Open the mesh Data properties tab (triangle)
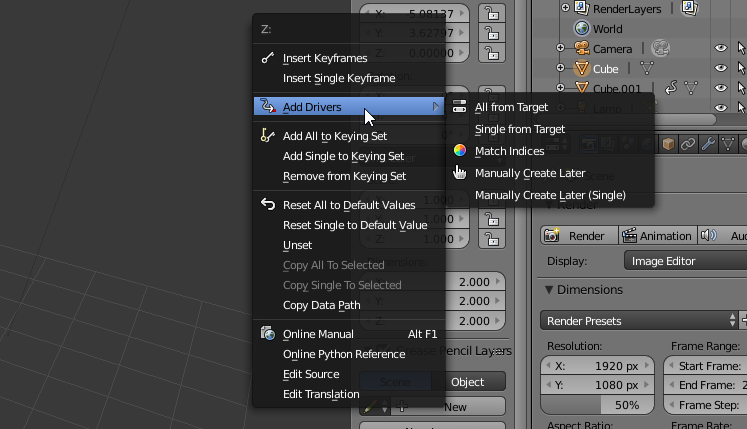Image resolution: width=747 pixels, height=429 pixels. [728, 143]
